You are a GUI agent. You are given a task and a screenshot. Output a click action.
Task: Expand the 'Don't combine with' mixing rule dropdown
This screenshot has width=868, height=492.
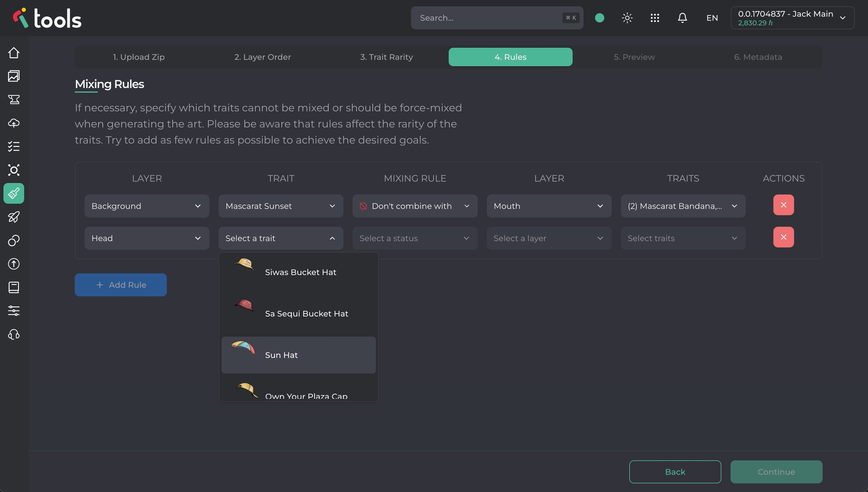tap(415, 206)
